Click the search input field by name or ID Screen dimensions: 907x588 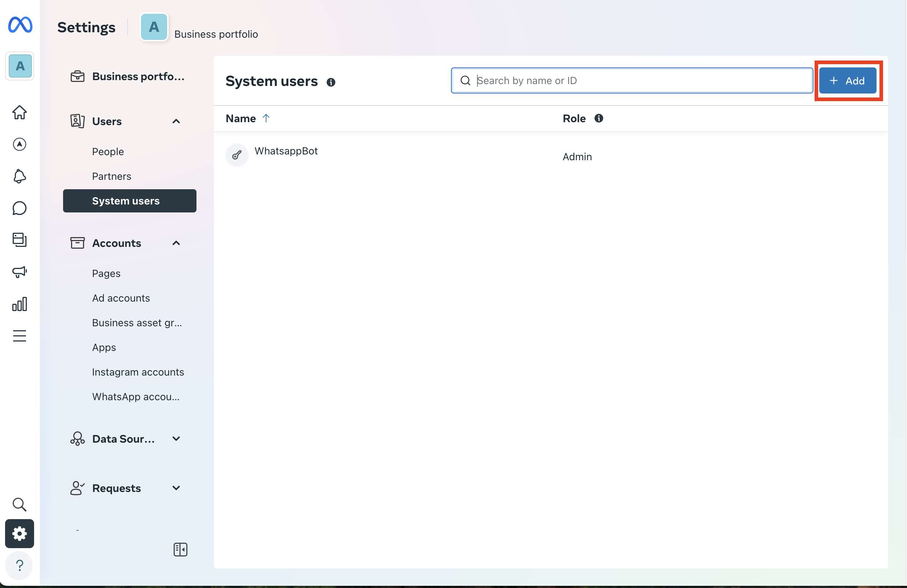[x=631, y=80]
